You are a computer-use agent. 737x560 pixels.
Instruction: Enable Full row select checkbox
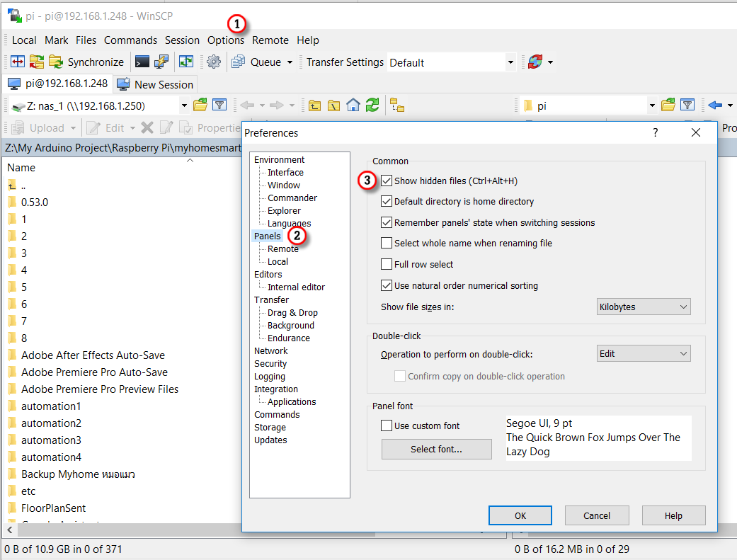(x=387, y=264)
